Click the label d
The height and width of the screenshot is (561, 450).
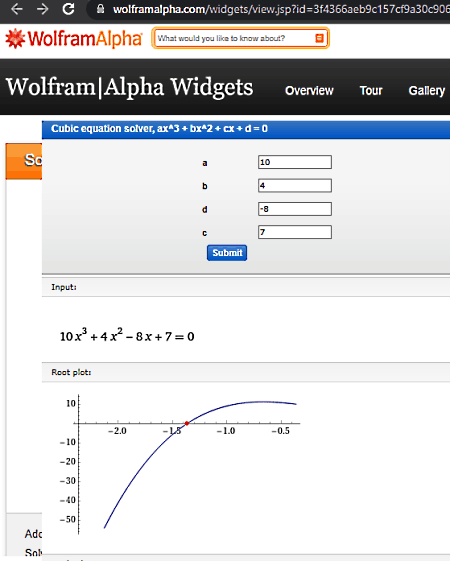tap(205, 209)
